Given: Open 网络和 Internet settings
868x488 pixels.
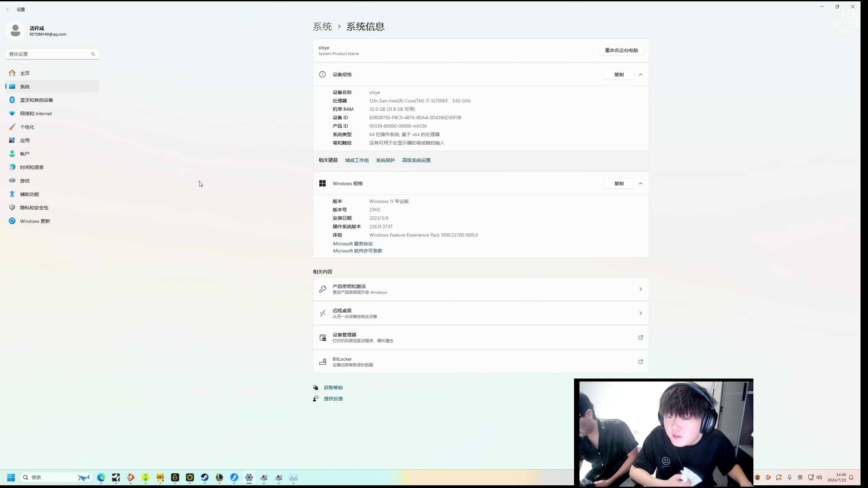Looking at the screenshot, I should pyautogui.click(x=52, y=114).
